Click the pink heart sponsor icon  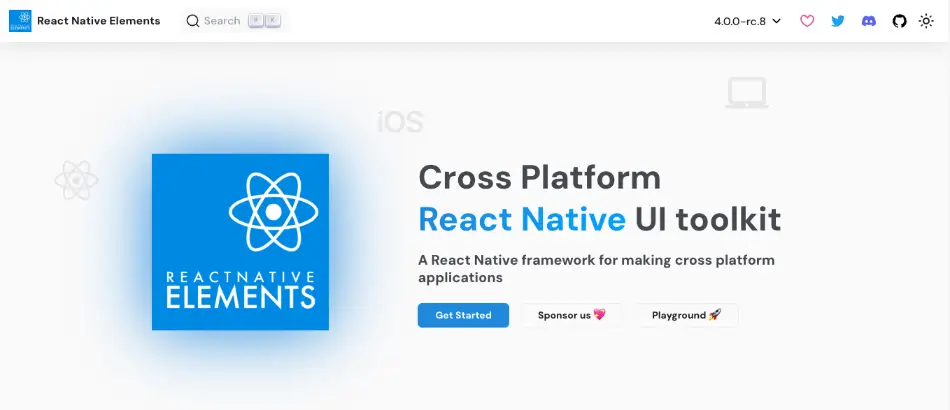tap(807, 21)
